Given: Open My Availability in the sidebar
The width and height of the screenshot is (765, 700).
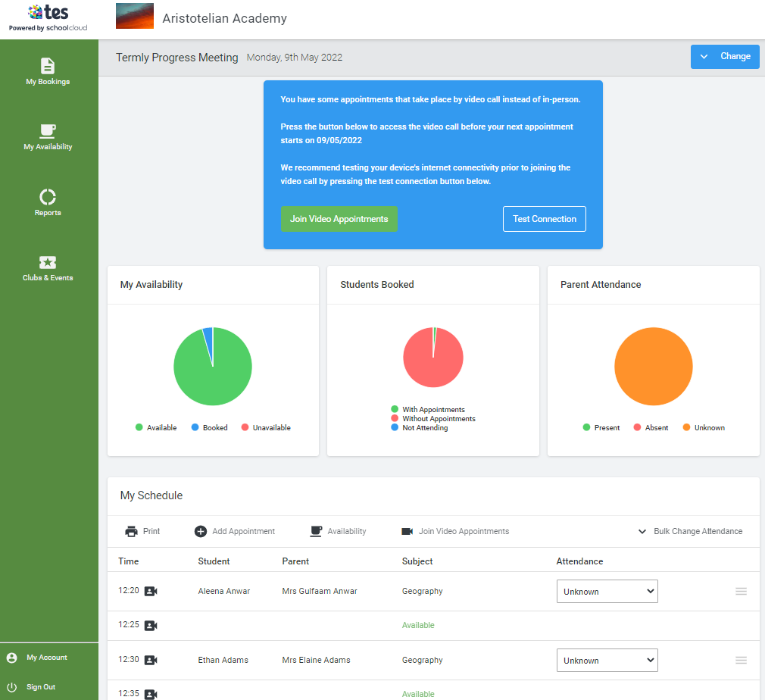Looking at the screenshot, I should 48,136.
